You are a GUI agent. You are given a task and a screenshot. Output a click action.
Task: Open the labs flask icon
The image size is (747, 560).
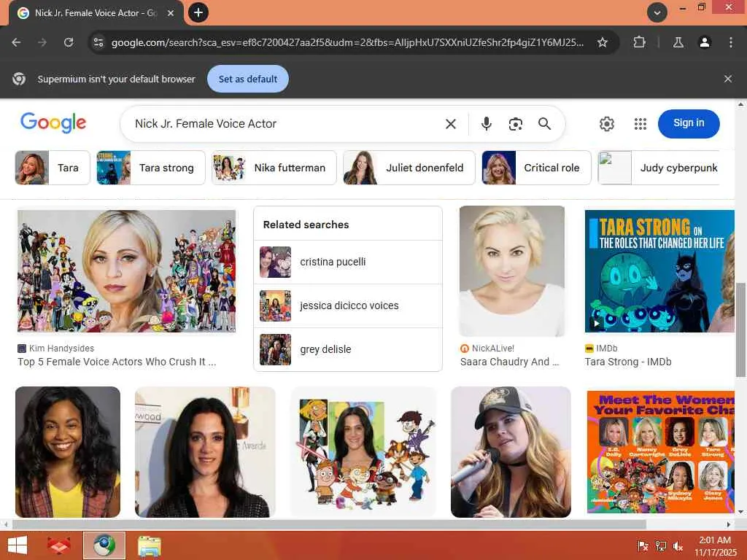pyautogui.click(x=678, y=42)
